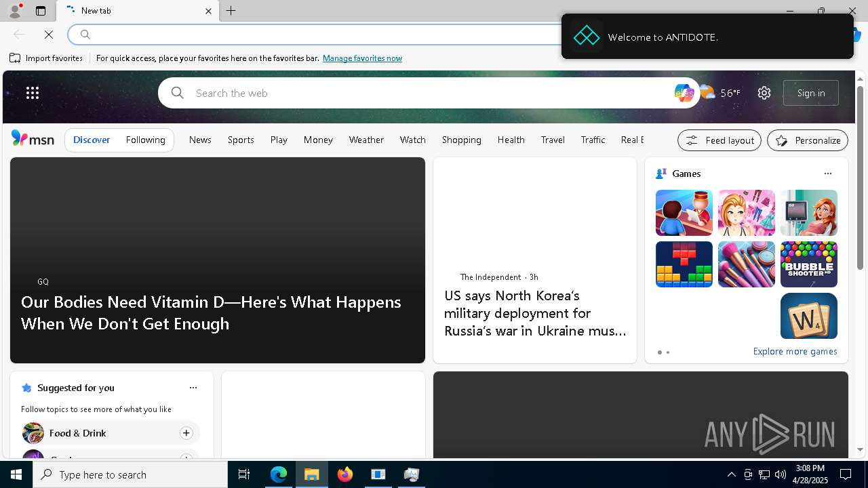Open North Korea military deployment article

click(535, 313)
